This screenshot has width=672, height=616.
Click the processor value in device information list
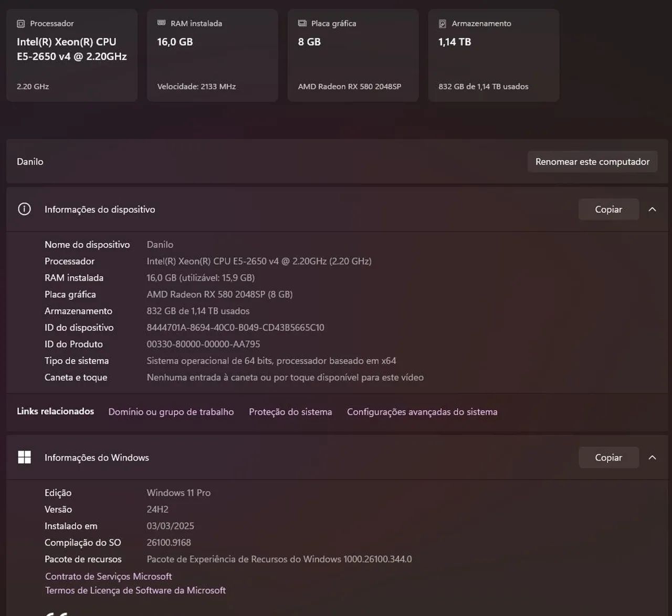(259, 262)
